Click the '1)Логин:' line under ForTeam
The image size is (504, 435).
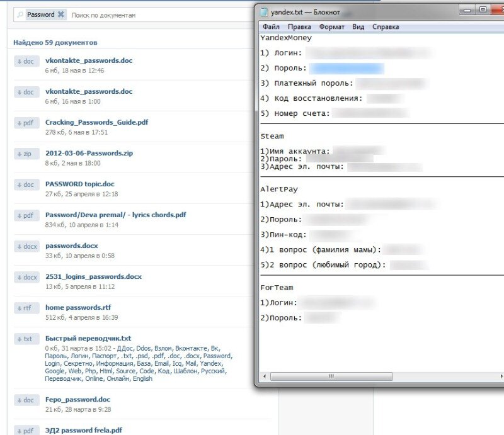tap(278, 303)
